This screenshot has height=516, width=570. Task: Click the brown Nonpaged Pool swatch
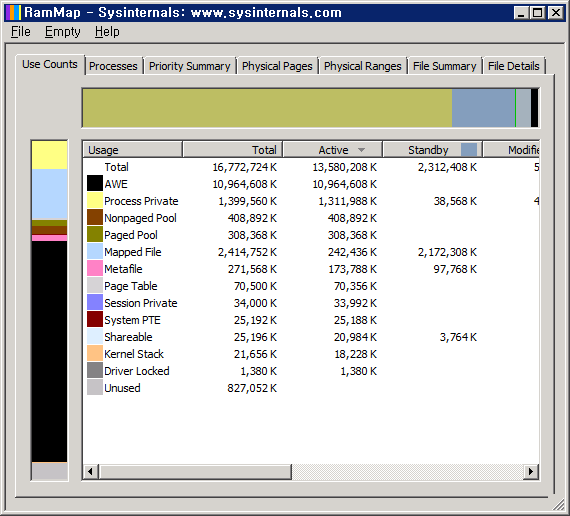coord(95,217)
